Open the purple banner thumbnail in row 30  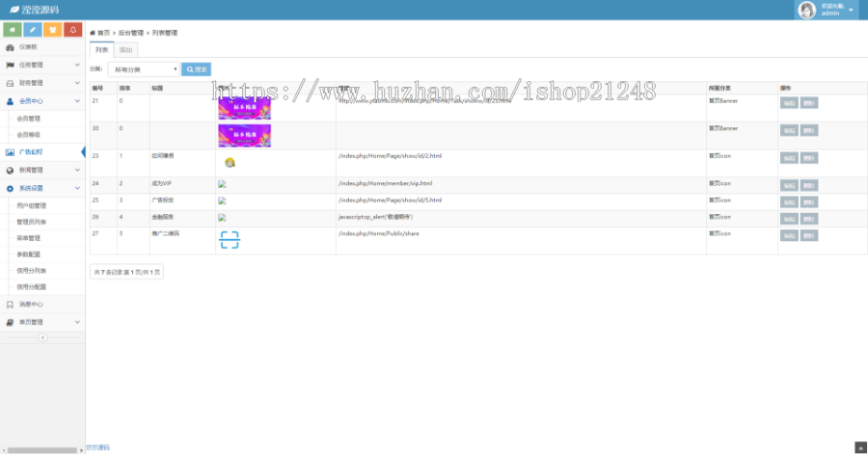[x=245, y=136]
